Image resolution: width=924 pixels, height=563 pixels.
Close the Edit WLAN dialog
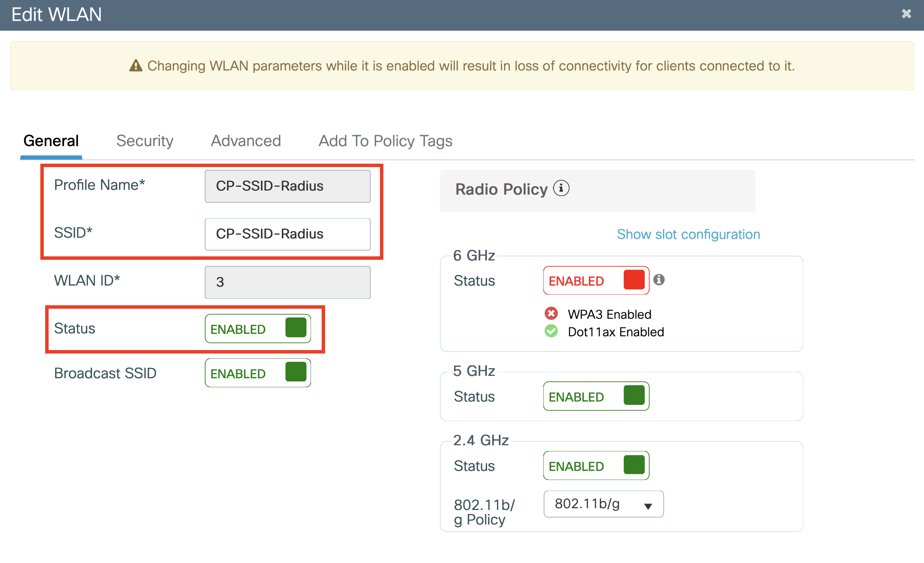coord(906,14)
